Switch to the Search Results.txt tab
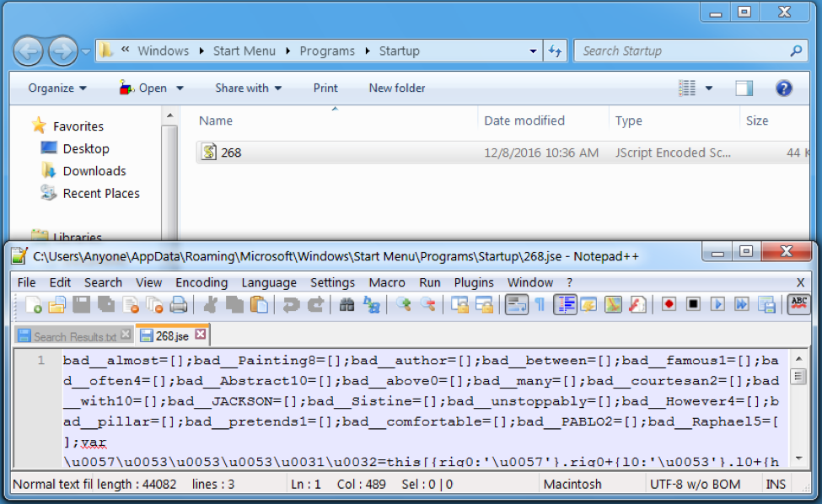Screen dimensions: 822x504 click(x=73, y=336)
